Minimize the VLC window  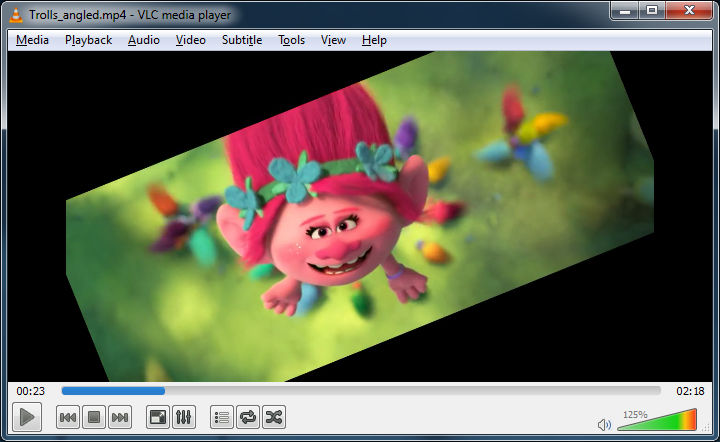click(624, 11)
